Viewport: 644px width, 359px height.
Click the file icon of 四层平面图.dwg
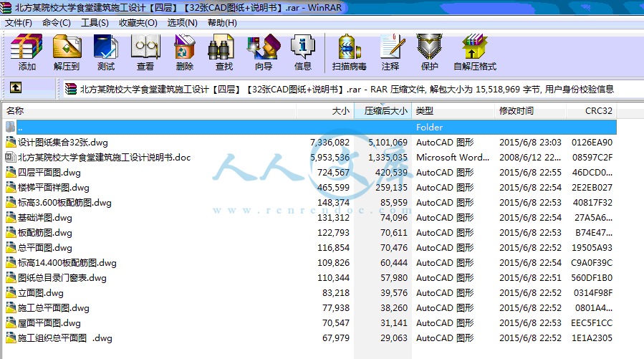tap(11, 173)
